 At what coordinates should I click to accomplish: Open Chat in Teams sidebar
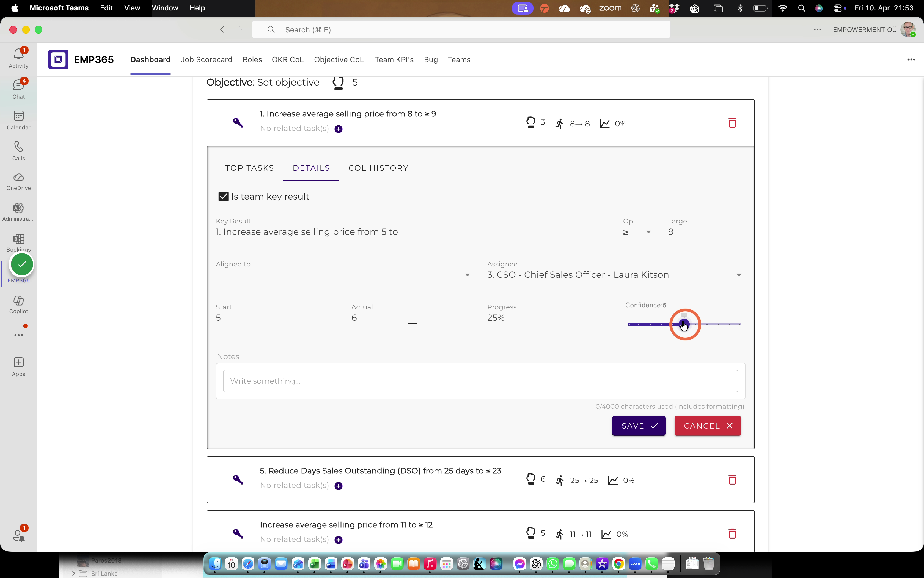(x=18, y=89)
